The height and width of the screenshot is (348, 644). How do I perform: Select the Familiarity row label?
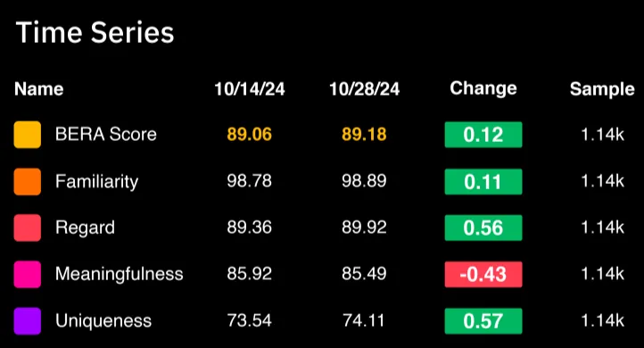tap(97, 182)
